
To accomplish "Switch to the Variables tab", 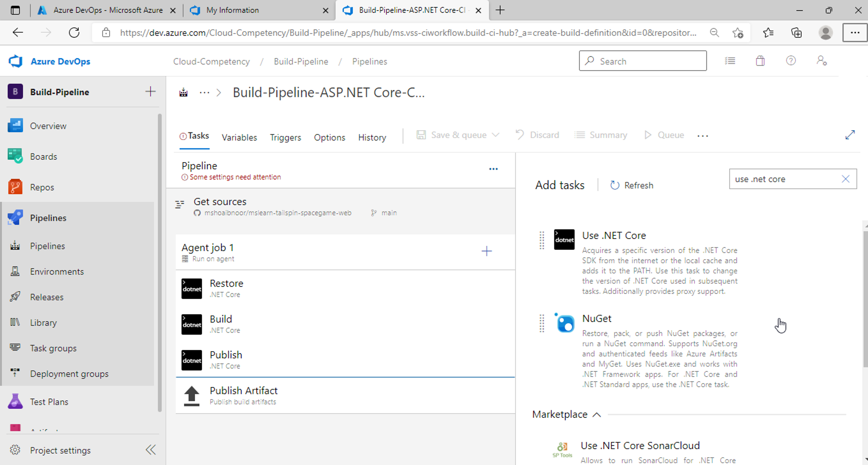I will [239, 137].
